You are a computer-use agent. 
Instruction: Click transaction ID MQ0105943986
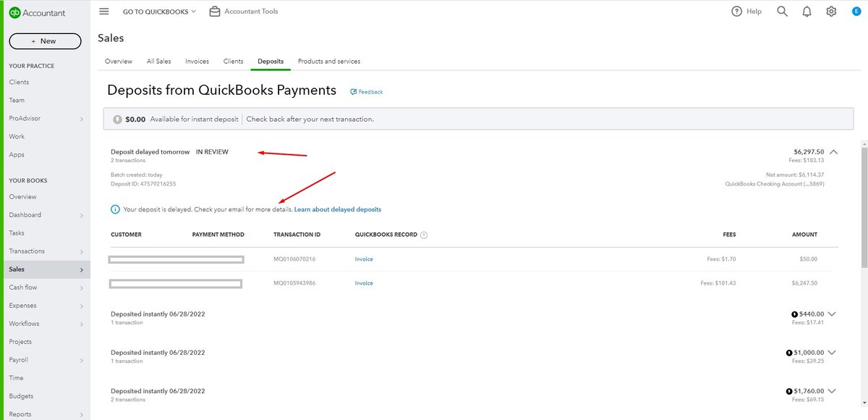pos(294,283)
